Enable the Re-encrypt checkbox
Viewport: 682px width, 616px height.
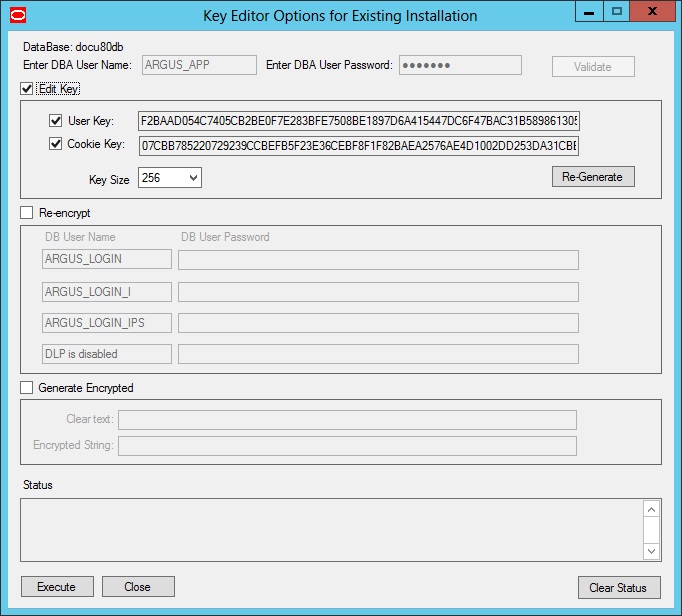click(27, 213)
